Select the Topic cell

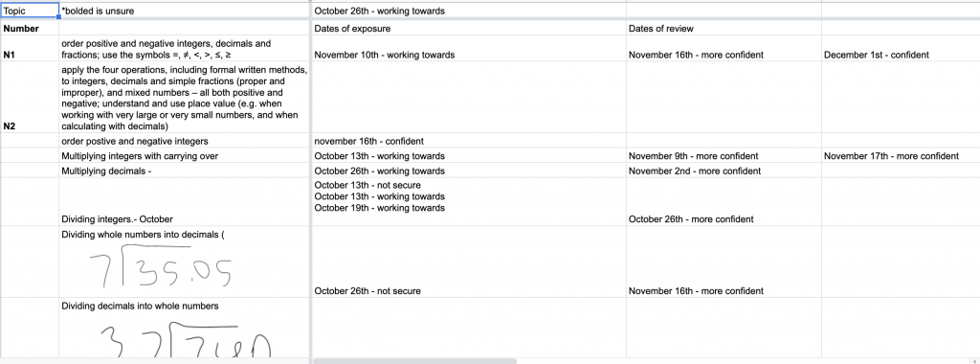(30, 11)
